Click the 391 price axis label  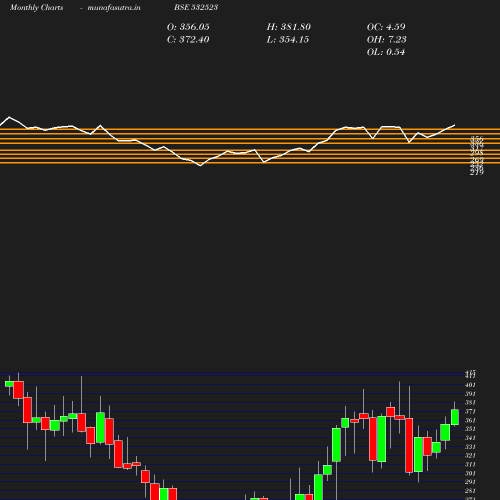[470, 394]
